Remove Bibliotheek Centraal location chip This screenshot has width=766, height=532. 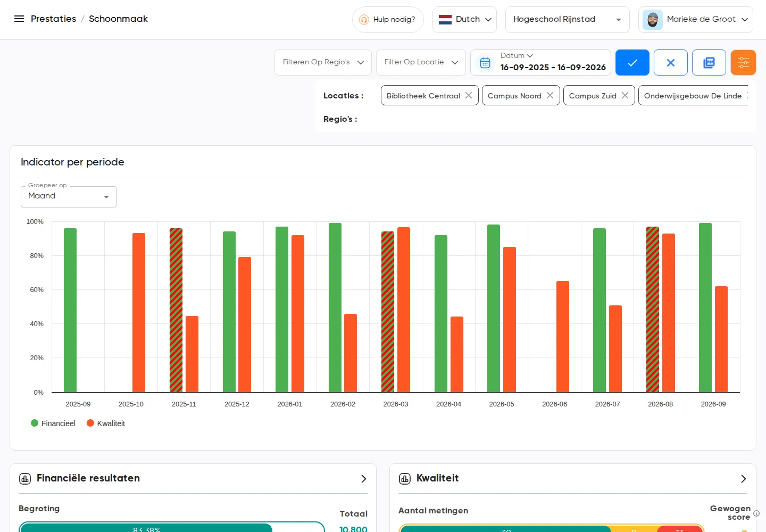click(469, 95)
